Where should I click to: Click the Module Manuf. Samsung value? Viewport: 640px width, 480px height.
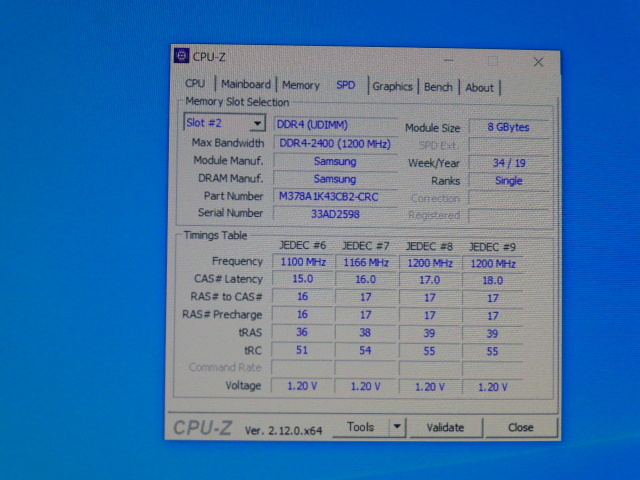click(335, 162)
